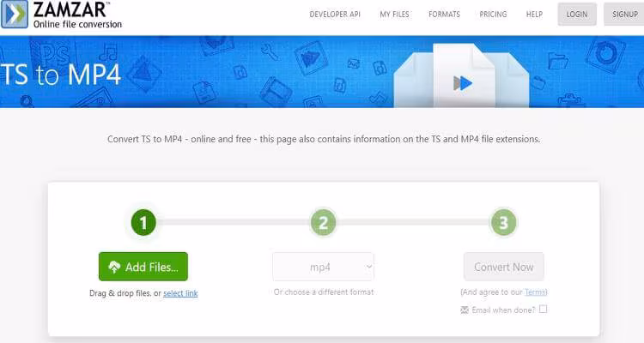Click the envelope icon beside Email when done
This screenshot has height=343, width=644.
(465, 310)
